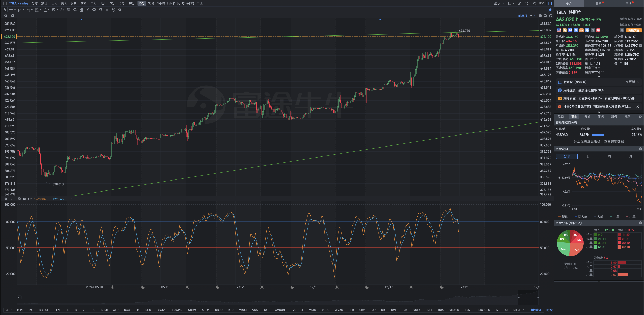This screenshot has width=644, height=315.
Task: Select the 分析 analysis tab
Action: coord(587,117)
